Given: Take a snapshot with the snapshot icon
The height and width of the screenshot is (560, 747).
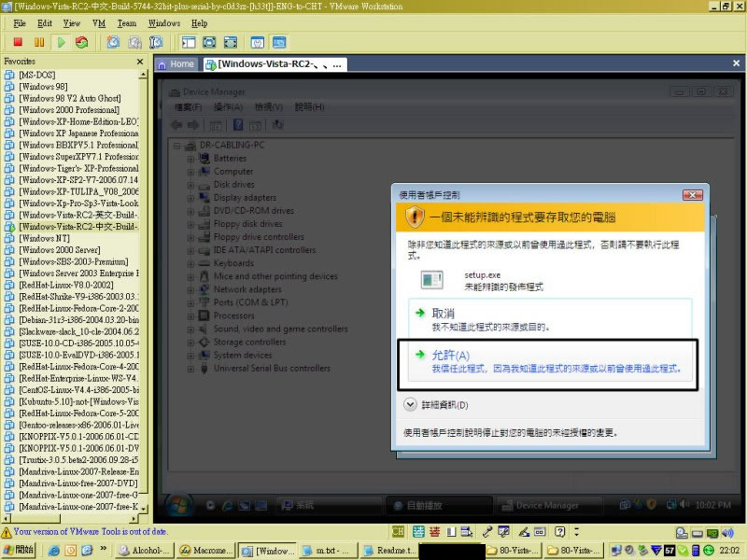Looking at the screenshot, I should click(113, 42).
